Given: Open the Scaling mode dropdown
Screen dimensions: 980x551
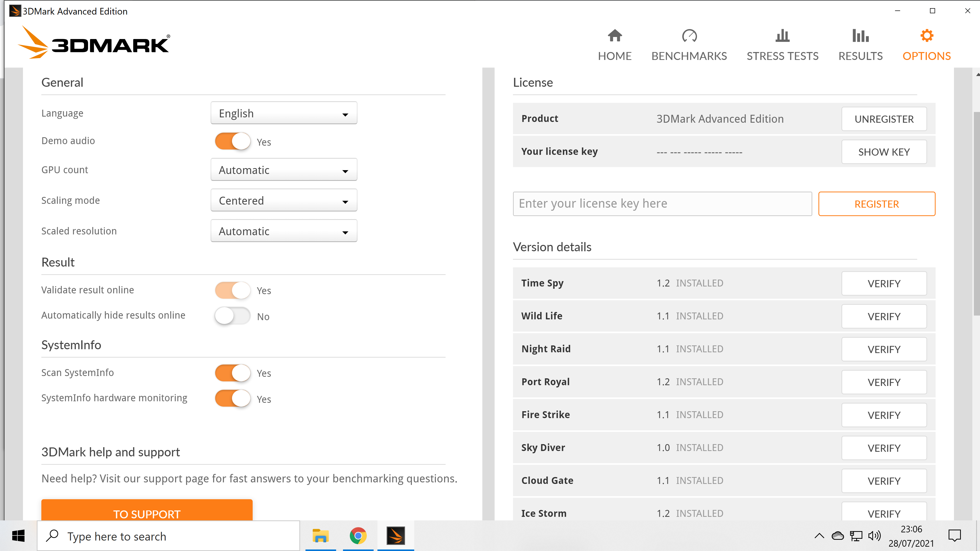Looking at the screenshot, I should point(284,201).
